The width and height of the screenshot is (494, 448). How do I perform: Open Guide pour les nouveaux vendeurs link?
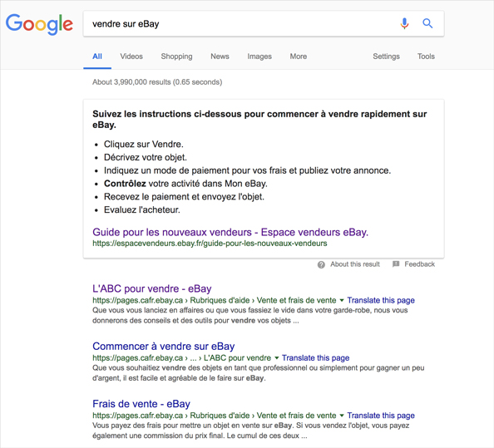tap(230, 233)
